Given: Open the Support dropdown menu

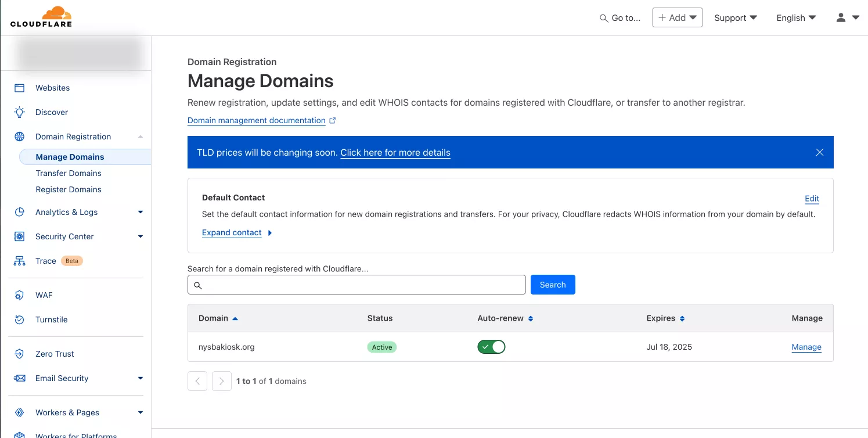Looking at the screenshot, I should (735, 17).
